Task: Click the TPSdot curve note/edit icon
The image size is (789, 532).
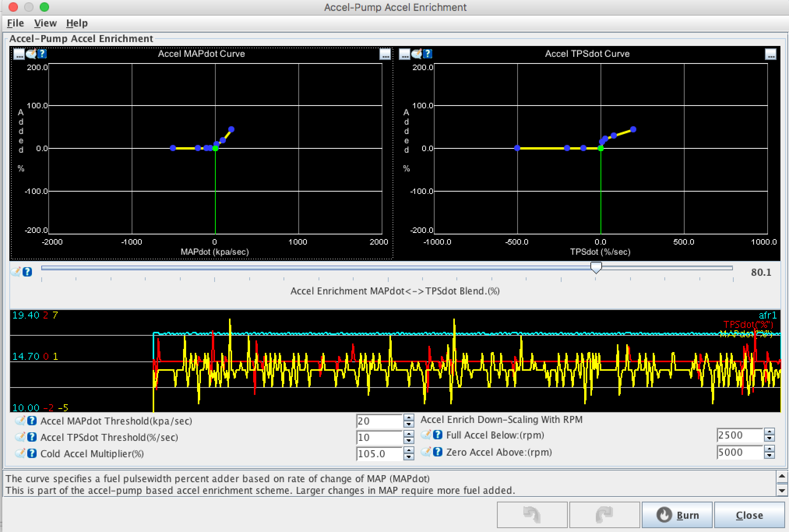Action: (x=417, y=54)
